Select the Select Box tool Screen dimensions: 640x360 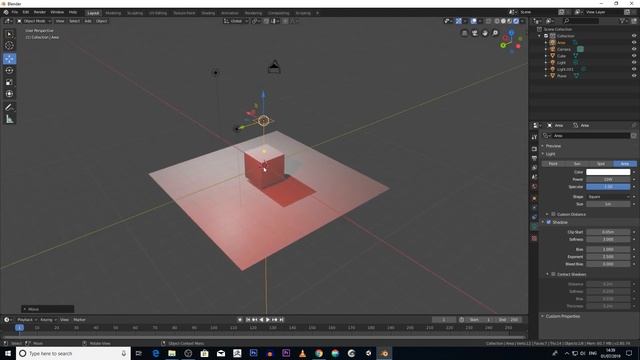pos(9,34)
